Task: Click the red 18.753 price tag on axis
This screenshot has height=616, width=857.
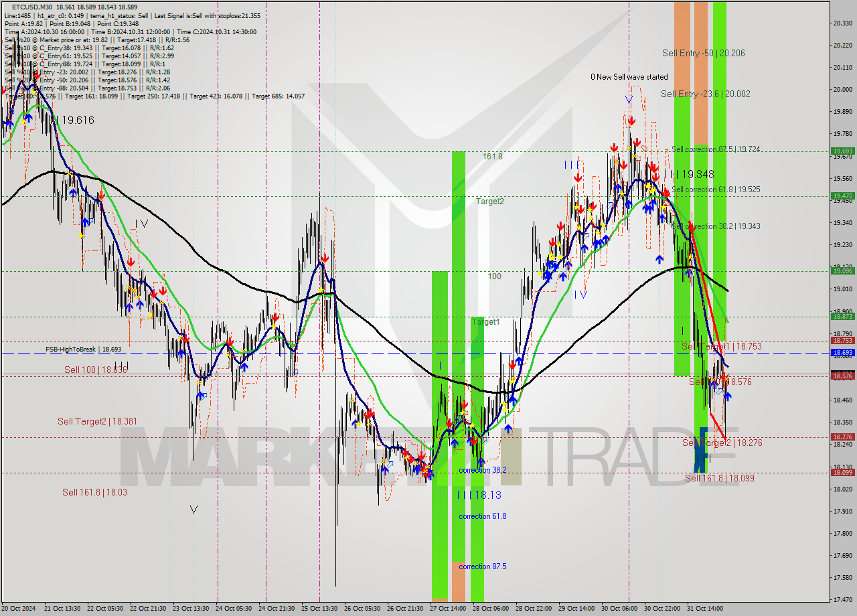Action: [x=842, y=341]
